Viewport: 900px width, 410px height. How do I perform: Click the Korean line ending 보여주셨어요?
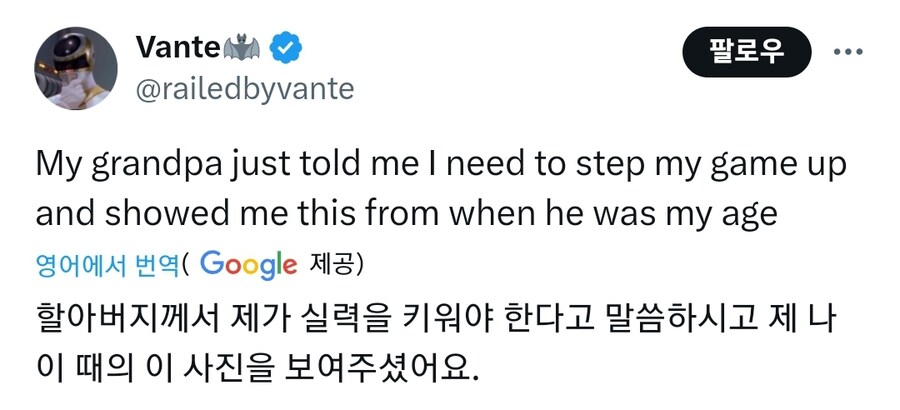point(258,370)
